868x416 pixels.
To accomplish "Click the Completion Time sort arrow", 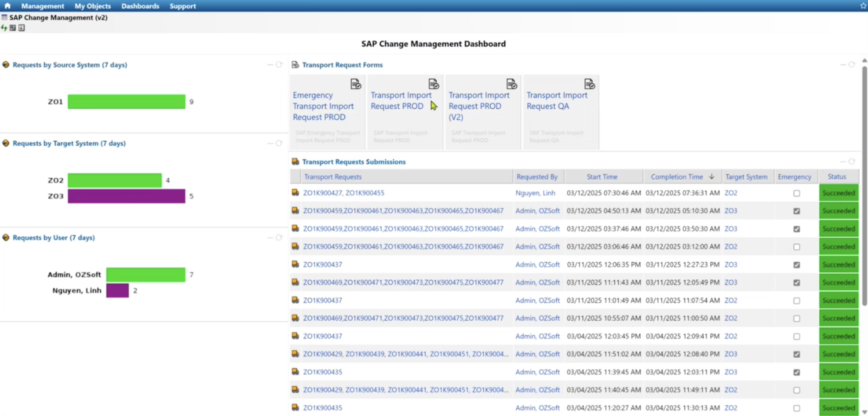I will tap(712, 177).
